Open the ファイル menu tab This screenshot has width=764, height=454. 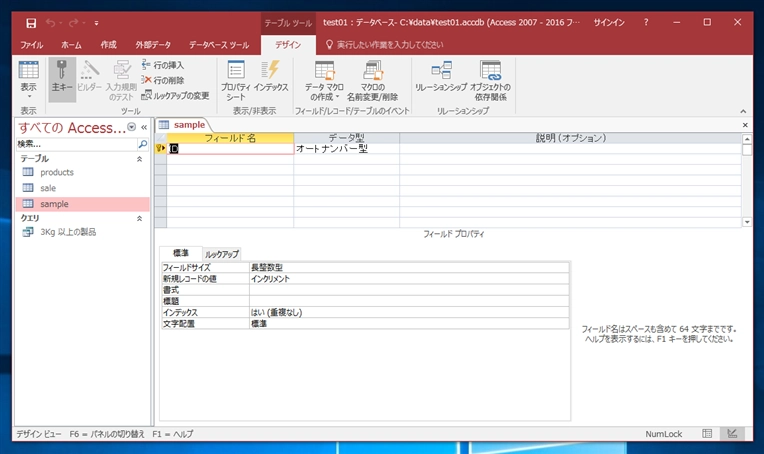32,45
